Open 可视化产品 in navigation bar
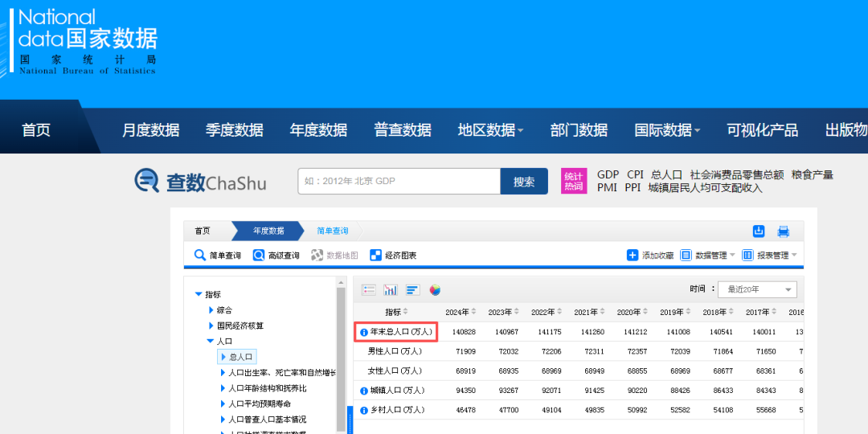868x434 pixels. click(762, 130)
